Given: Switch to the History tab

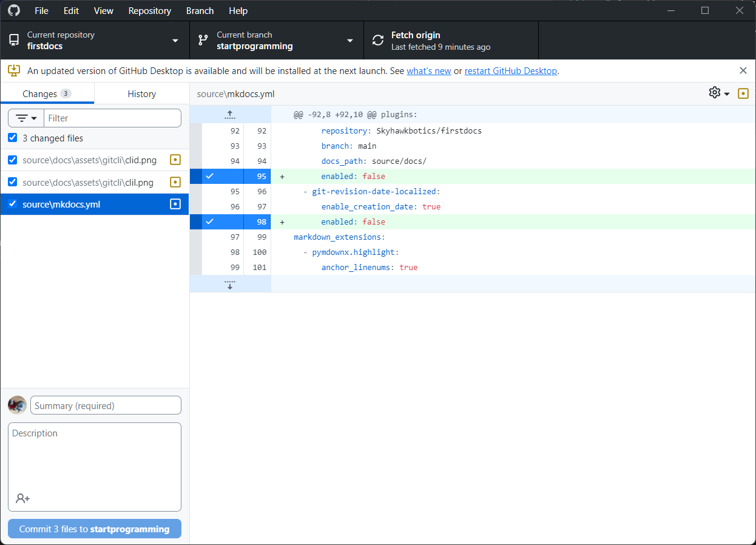Looking at the screenshot, I should click(141, 93).
